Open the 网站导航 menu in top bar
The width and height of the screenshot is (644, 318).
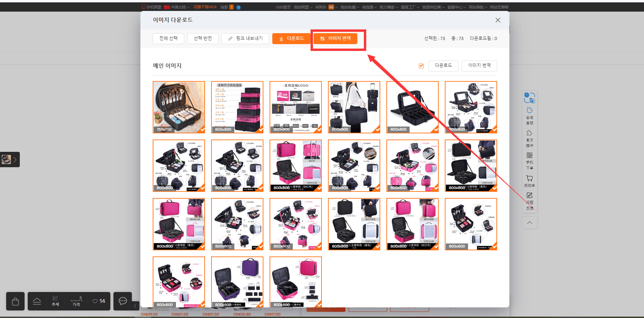click(478, 7)
